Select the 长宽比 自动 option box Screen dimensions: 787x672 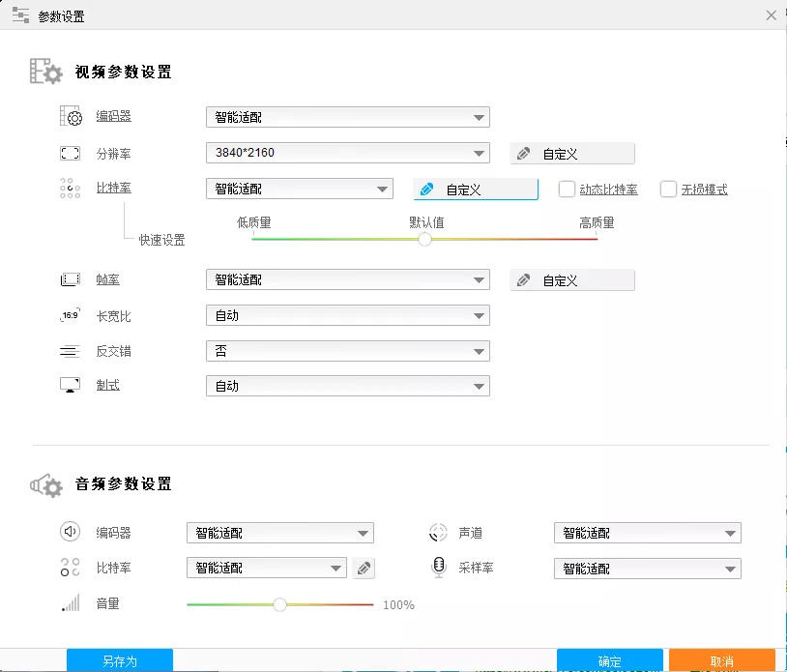click(348, 315)
